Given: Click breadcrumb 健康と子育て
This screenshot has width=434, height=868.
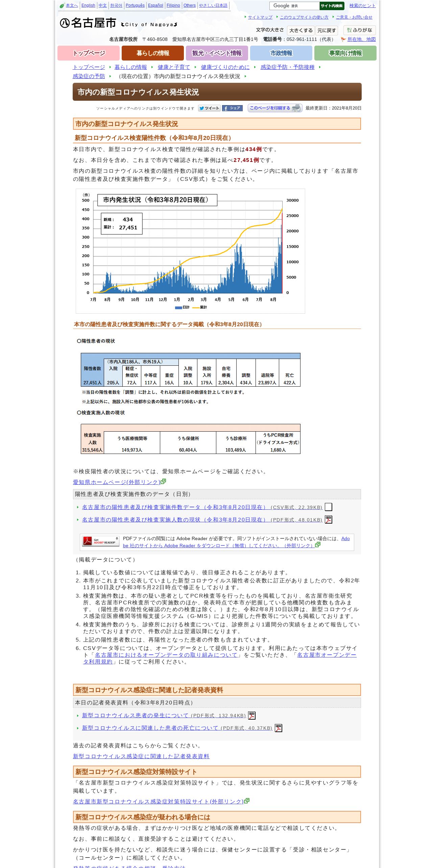Looking at the screenshot, I should point(174,67).
